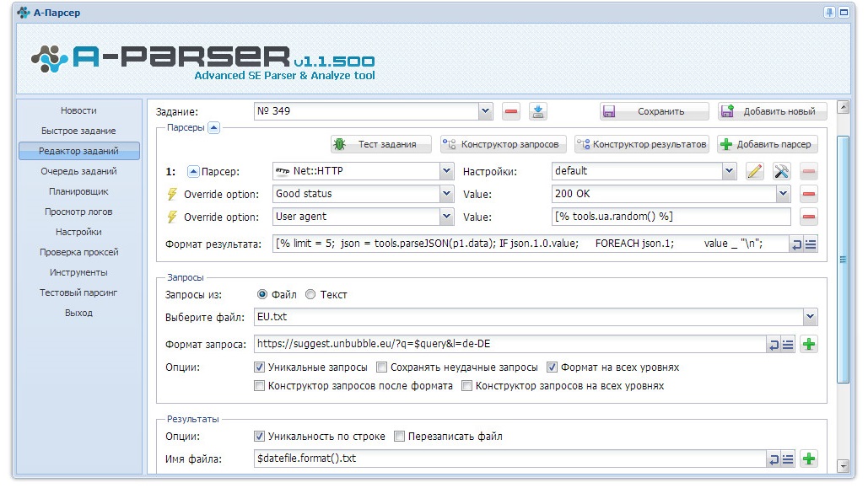The width and height of the screenshot is (868, 488).
Task: Click the vertical scrollbar thumb
Action: 843,259
